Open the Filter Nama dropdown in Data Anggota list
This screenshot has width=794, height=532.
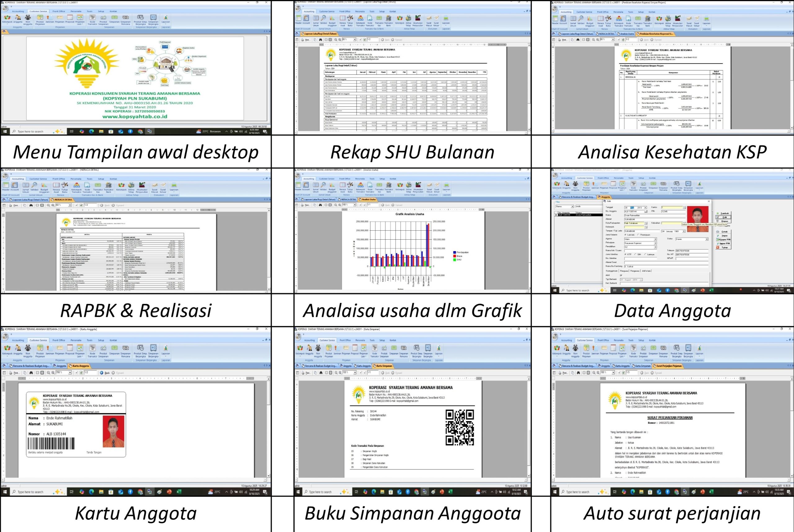point(572,206)
